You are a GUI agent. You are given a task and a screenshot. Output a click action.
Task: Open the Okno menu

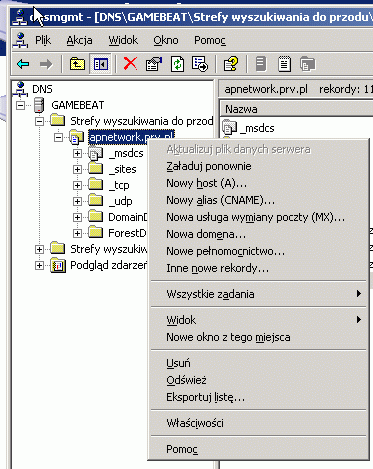tap(166, 40)
